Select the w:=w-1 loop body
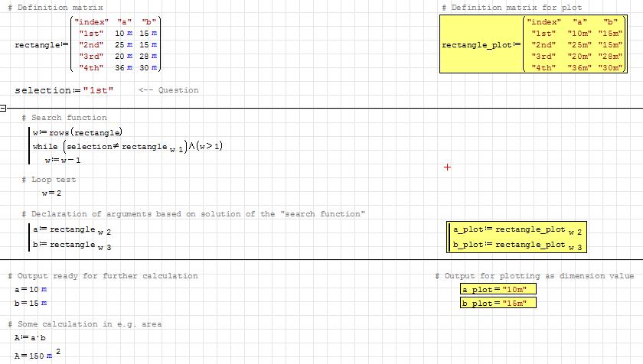The height and width of the screenshot is (364, 643). pyautogui.click(x=62, y=161)
